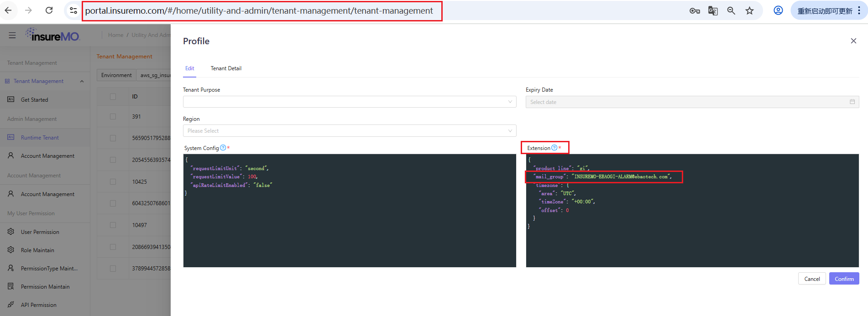Image resolution: width=868 pixels, height=316 pixels.
Task: Toggle the hamburger sidebar menu
Action: [12, 35]
